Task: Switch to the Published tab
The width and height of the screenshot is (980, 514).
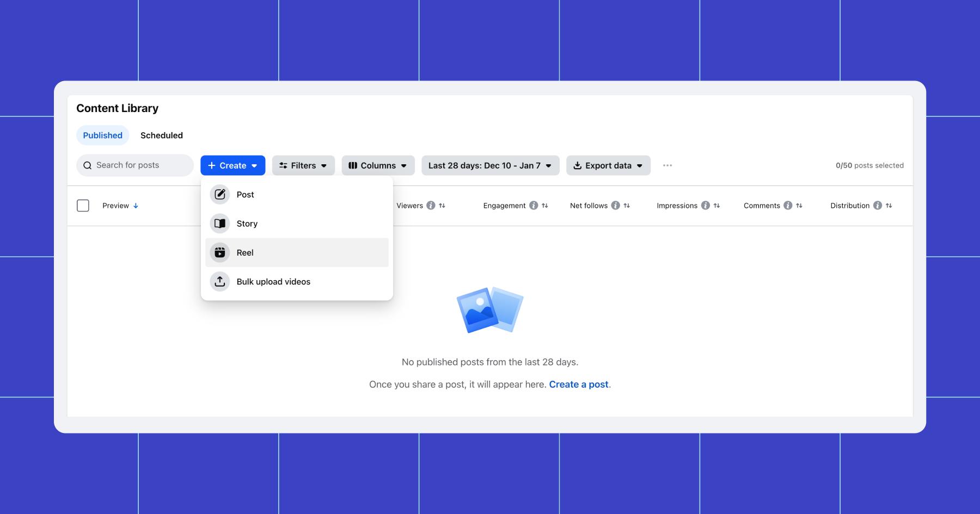Action: click(103, 135)
